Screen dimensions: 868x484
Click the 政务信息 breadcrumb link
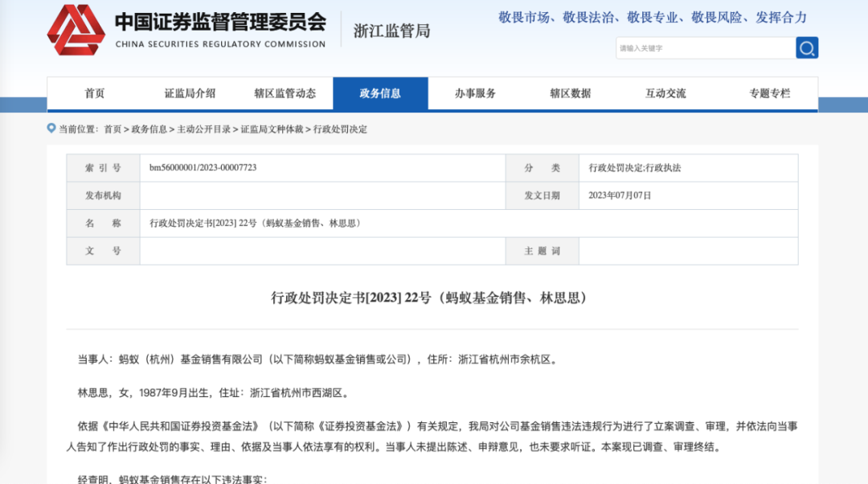pyautogui.click(x=149, y=129)
